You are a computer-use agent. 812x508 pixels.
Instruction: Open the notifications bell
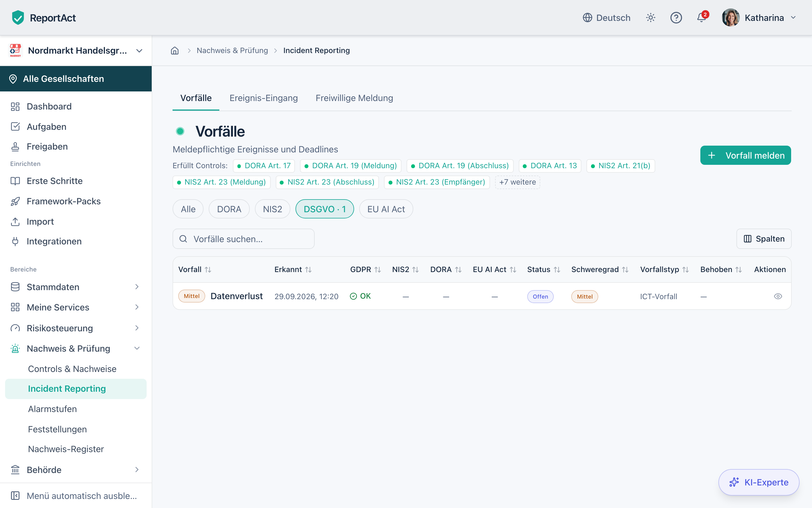701,17
